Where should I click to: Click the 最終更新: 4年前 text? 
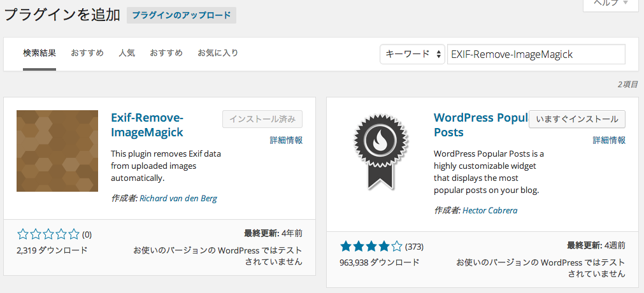point(273,234)
